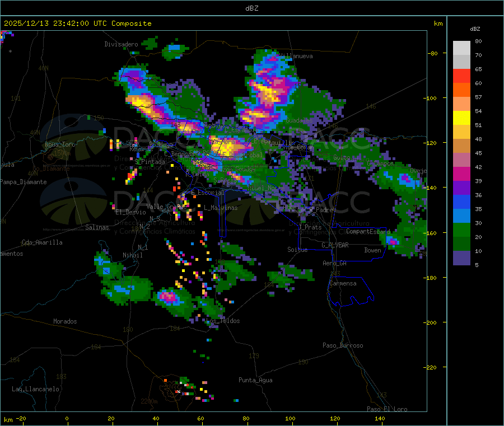
Task: Click the Paso_Barroso location label
Action: coord(343,346)
